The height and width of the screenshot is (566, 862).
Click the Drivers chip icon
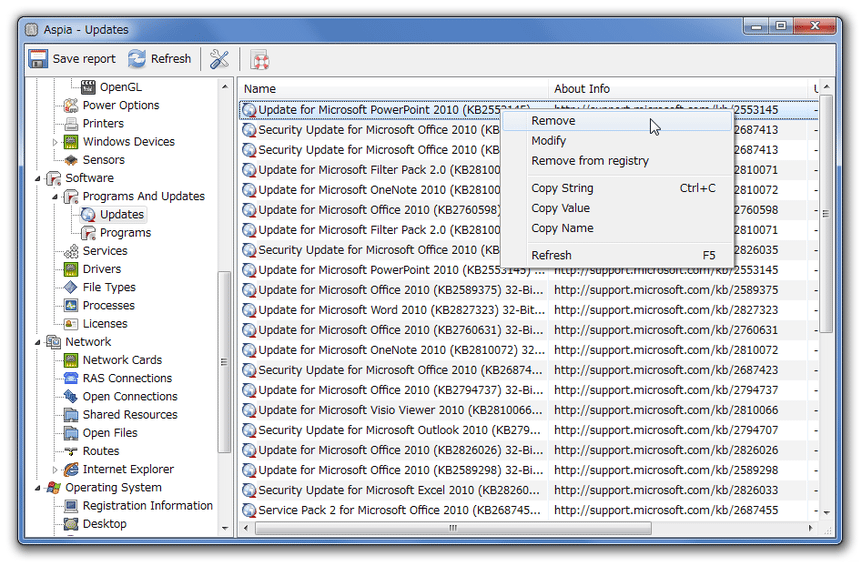(x=71, y=269)
